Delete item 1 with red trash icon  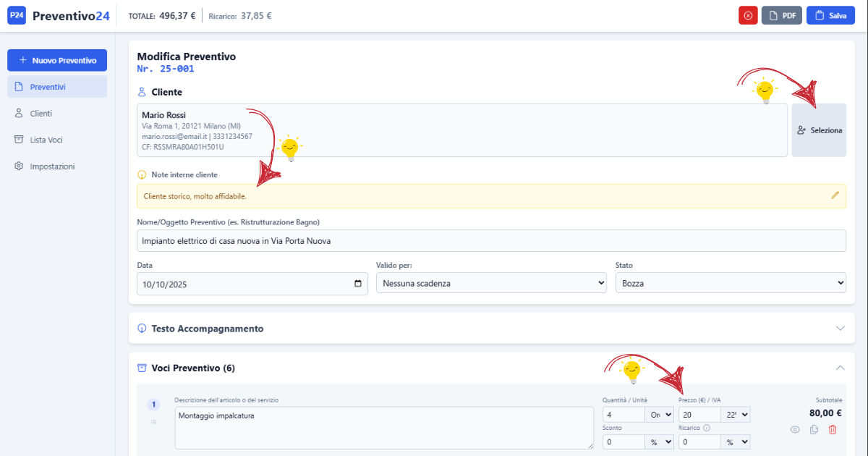click(x=833, y=430)
